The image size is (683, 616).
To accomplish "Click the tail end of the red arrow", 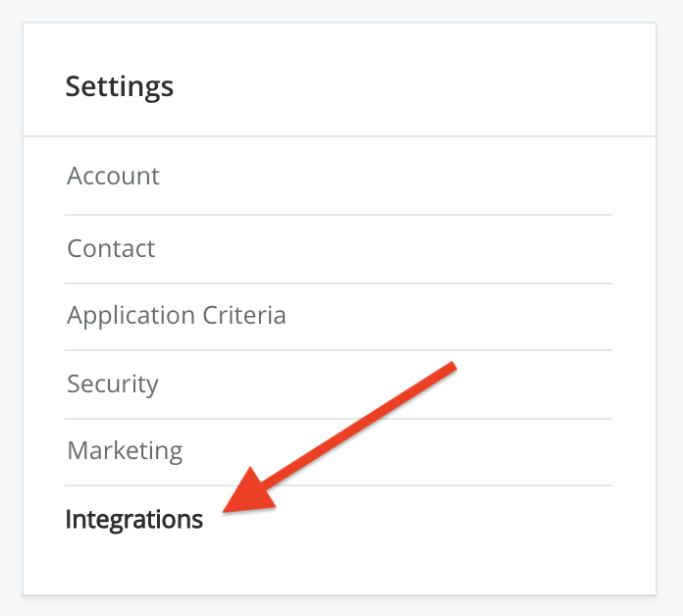I will click(453, 367).
